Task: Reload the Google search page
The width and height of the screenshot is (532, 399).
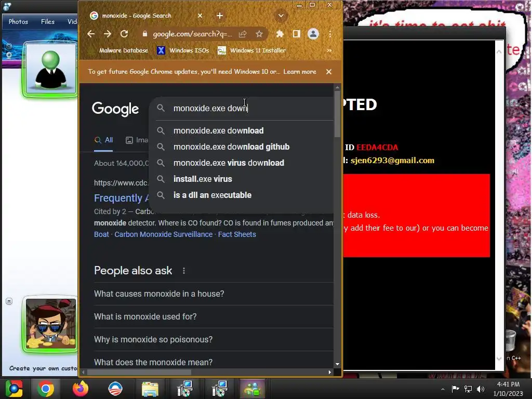Action: (124, 34)
